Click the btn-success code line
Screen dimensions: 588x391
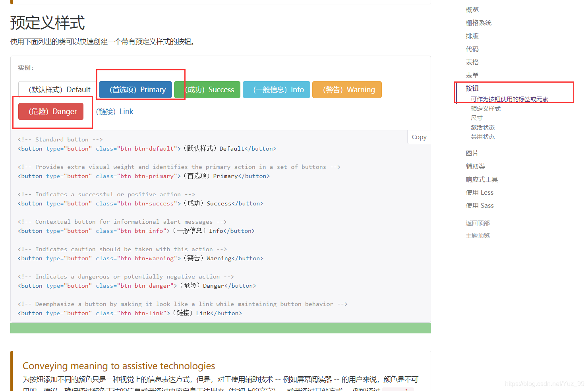[141, 203]
